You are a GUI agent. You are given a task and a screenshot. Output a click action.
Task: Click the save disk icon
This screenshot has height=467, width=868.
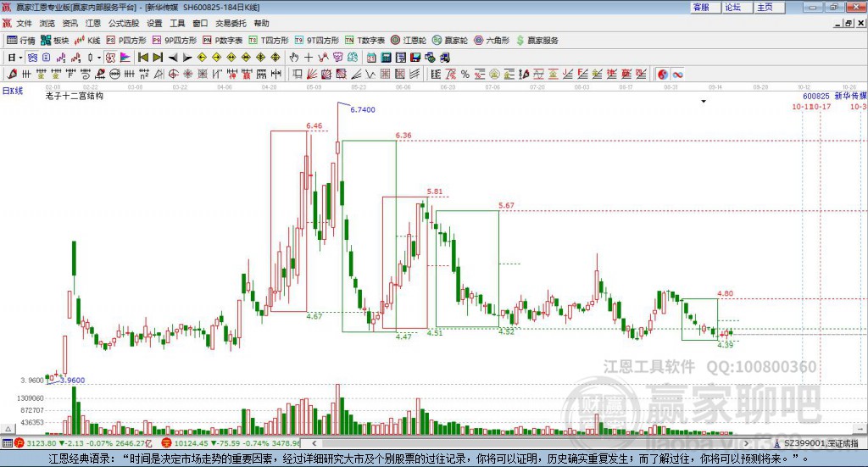[x=415, y=58]
